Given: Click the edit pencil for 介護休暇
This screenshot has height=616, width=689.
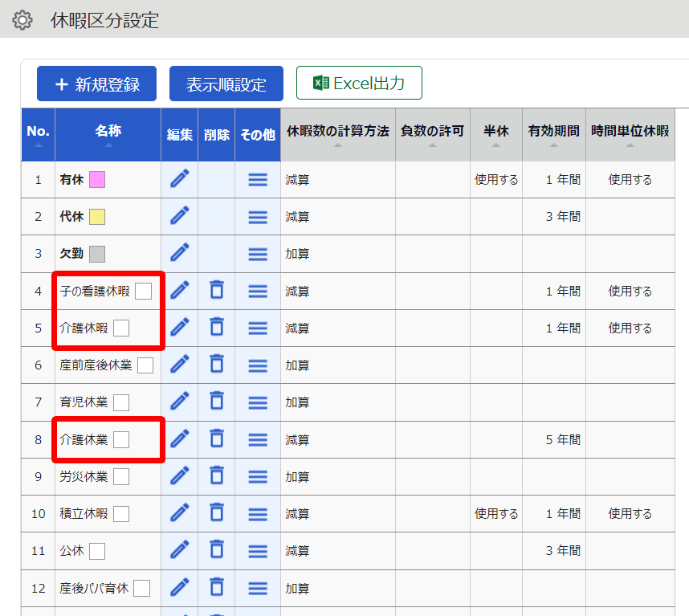Looking at the screenshot, I should (x=180, y=328).
